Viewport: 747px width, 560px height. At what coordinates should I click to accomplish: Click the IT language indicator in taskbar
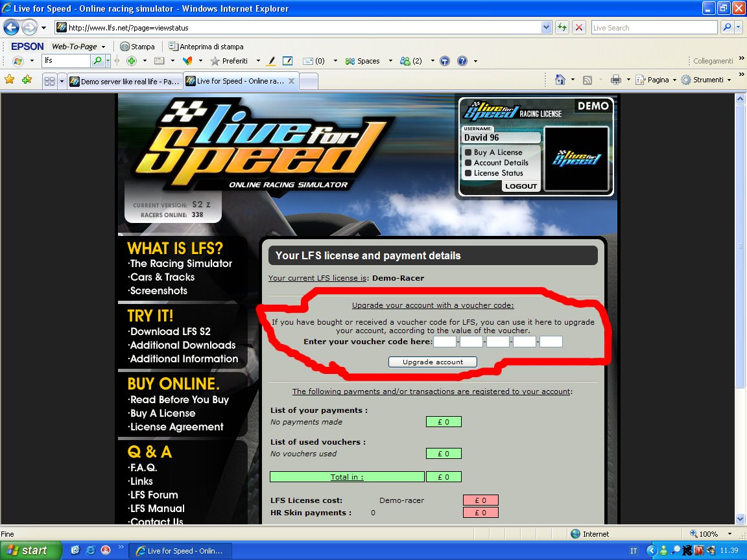(x=633, y=551)
